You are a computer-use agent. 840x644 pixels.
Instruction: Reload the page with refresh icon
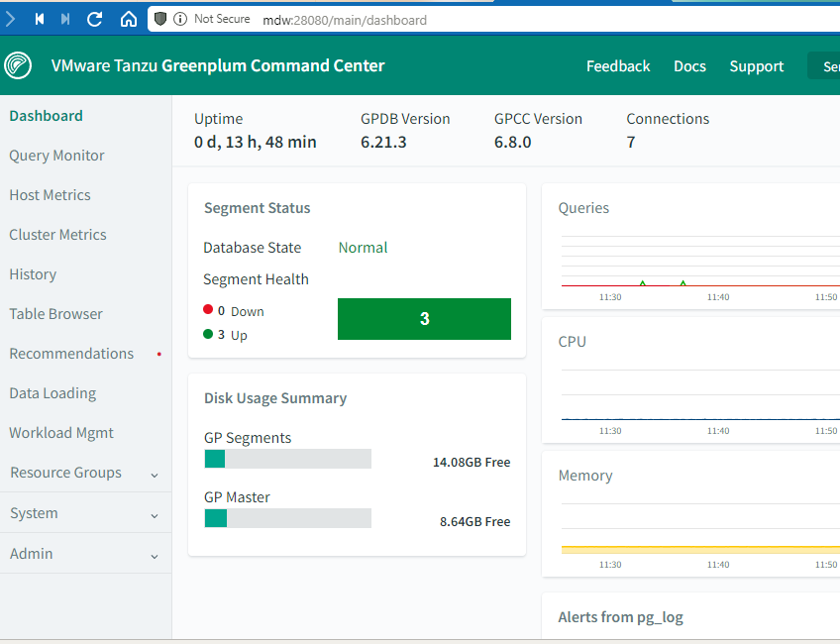pyautogui.click(x=95, y=20)
